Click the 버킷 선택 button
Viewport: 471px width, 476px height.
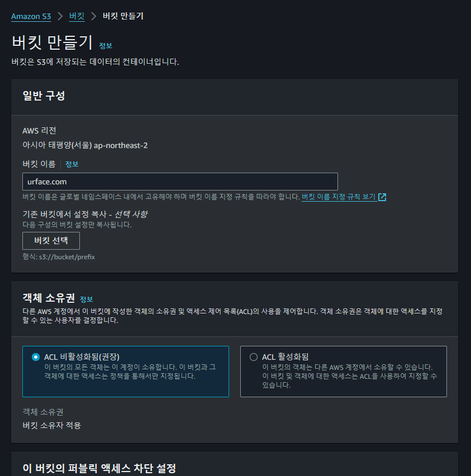coord(51,241)
